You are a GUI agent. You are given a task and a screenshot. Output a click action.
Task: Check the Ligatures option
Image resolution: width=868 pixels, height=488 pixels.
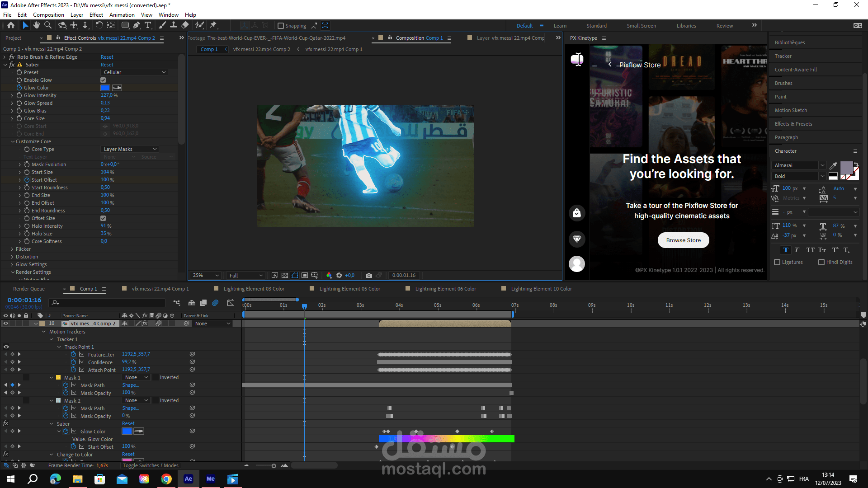point(777,262)
